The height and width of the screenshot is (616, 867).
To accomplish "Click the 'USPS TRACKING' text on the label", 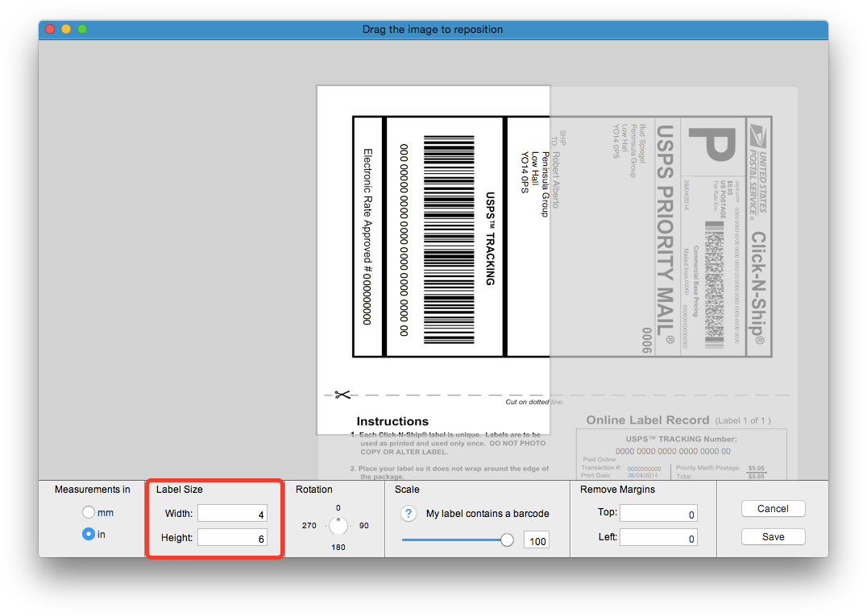I will click(490, 238).
